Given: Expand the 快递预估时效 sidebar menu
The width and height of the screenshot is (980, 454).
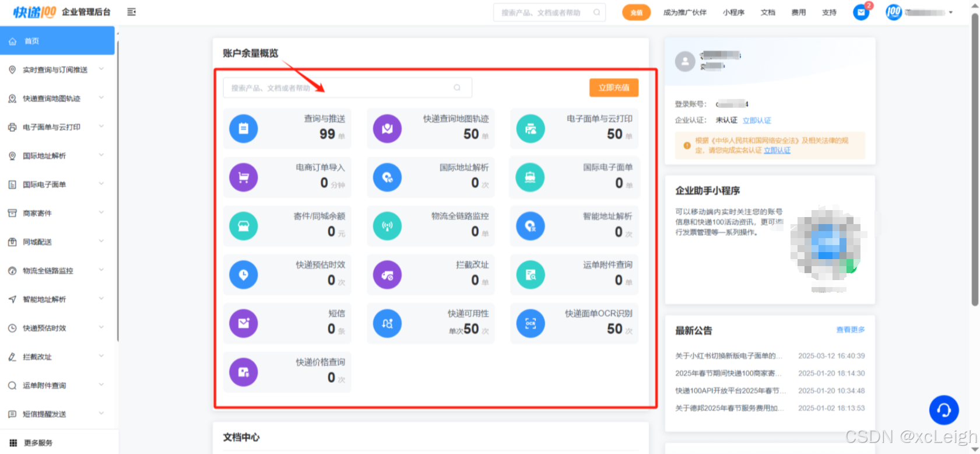Looking at the screenshot, I should click(58, 327).
